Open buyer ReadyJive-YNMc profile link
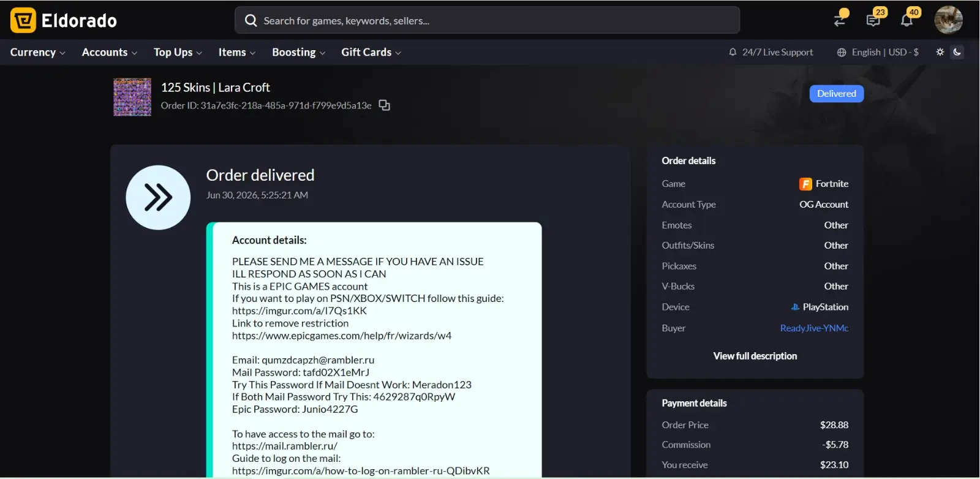The height and width of the screenshot is (479, 980). tap(814, 328)
